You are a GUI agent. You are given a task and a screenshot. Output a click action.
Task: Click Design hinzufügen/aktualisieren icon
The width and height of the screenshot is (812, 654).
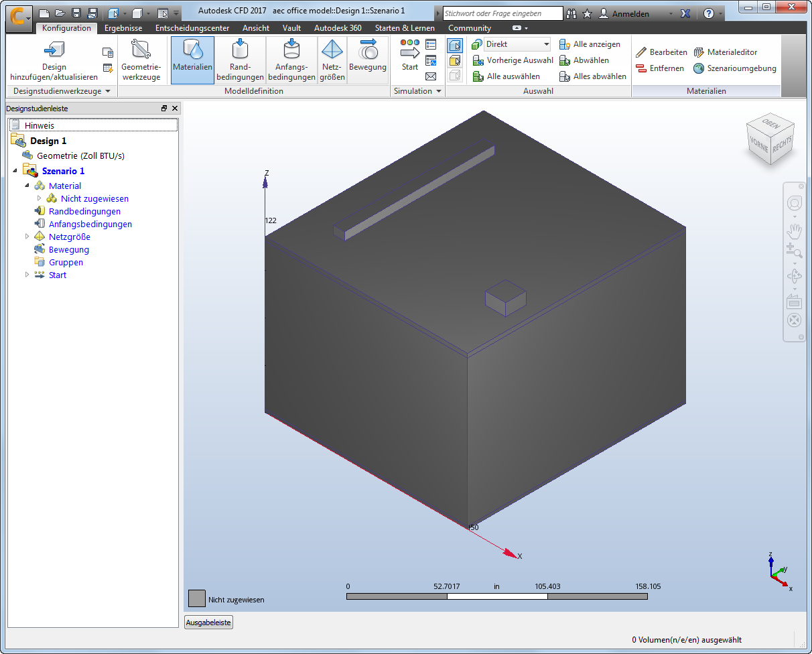pos(54,50)
